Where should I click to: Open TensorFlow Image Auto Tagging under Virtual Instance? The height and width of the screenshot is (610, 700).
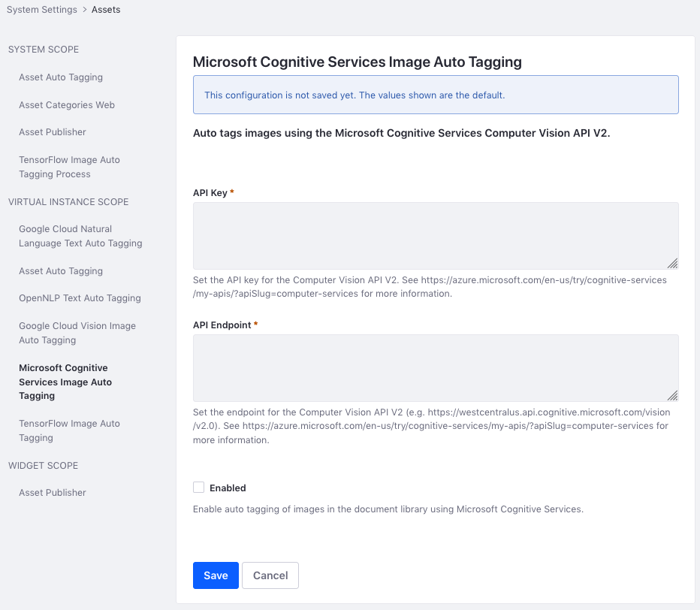[x=69, y=430]
